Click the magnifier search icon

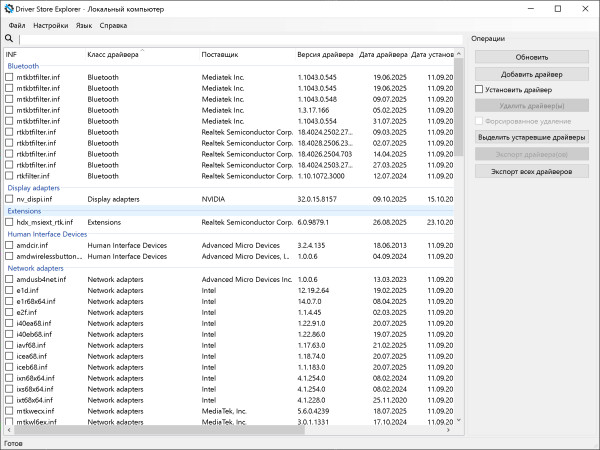coord(9,39)
